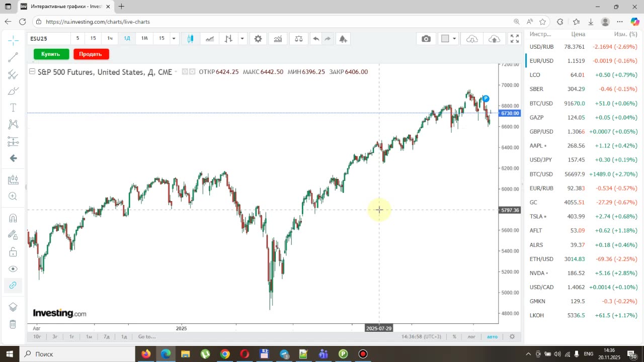Open chart settings gear in top toolbar

258,39
